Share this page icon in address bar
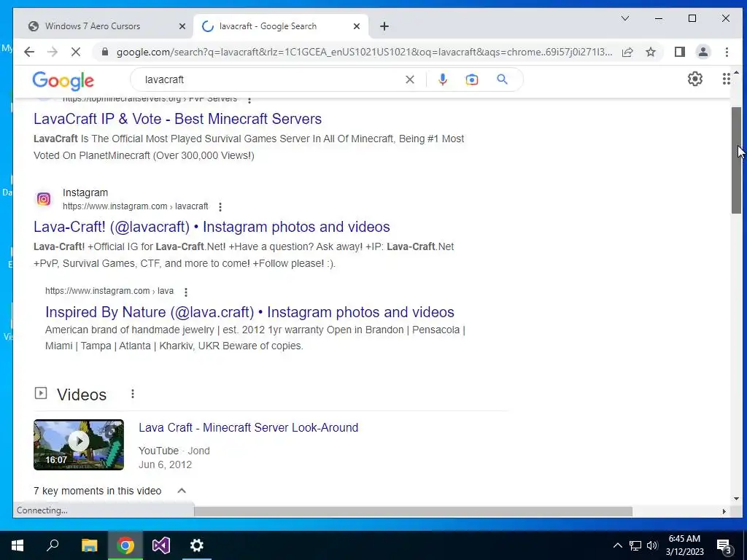The width and height of the screenshot is (747, 560). point(627,52)
